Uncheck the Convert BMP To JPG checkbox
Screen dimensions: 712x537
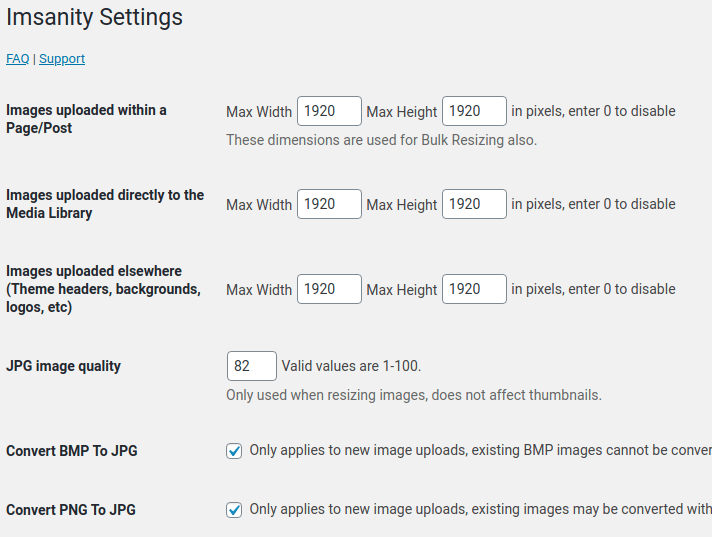[x=234, y=451]
